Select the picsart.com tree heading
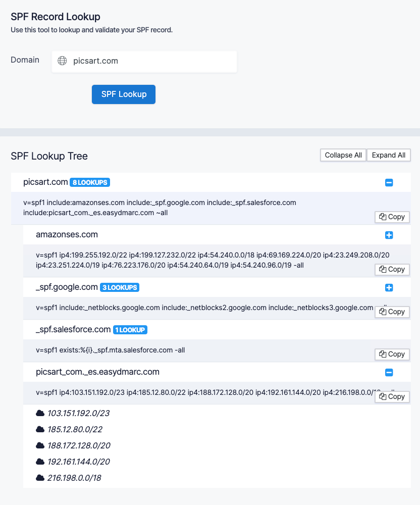The width and height of the screenshot is (420, 505). pos(45,182)
